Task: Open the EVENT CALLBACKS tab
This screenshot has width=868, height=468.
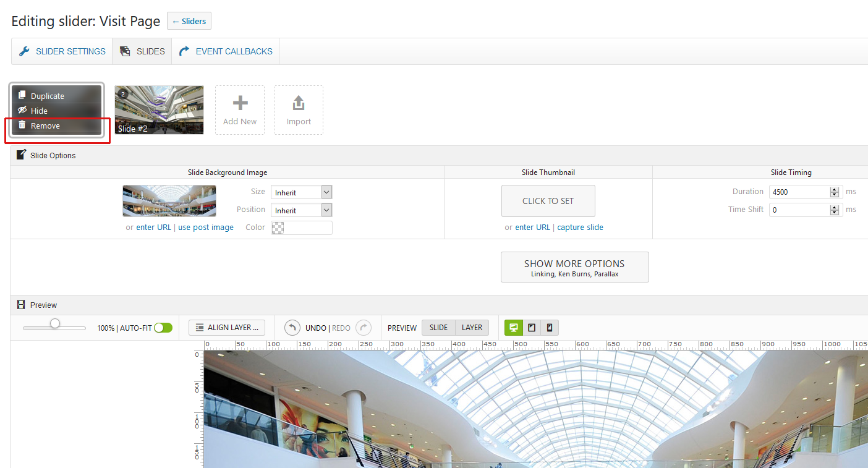Action: tap(226, 51)
